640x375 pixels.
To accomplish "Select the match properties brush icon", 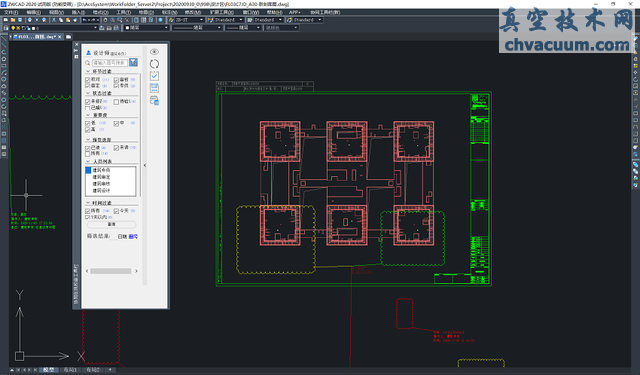I will click(x=75, y=20).
